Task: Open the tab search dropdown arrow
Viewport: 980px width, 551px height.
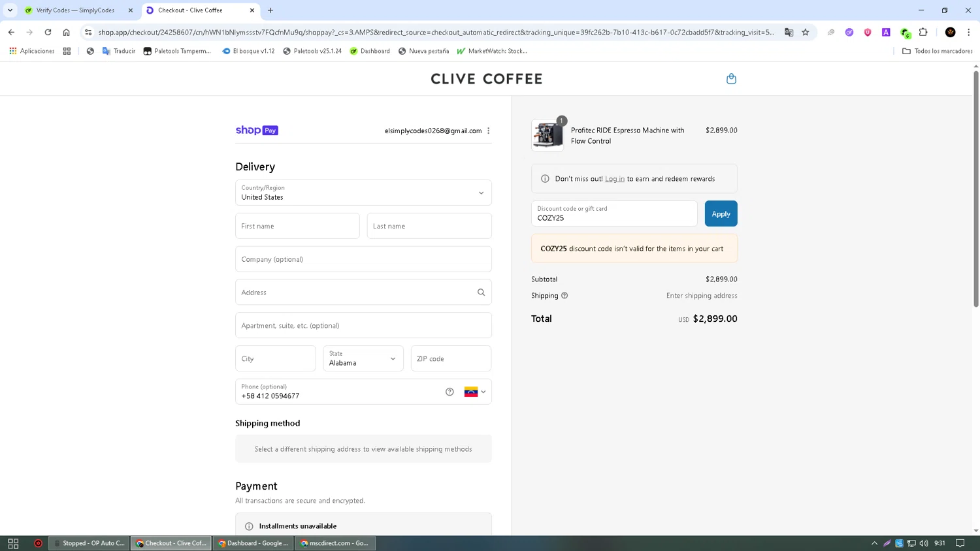Action: pyautogui.click(x=10, y=10)
